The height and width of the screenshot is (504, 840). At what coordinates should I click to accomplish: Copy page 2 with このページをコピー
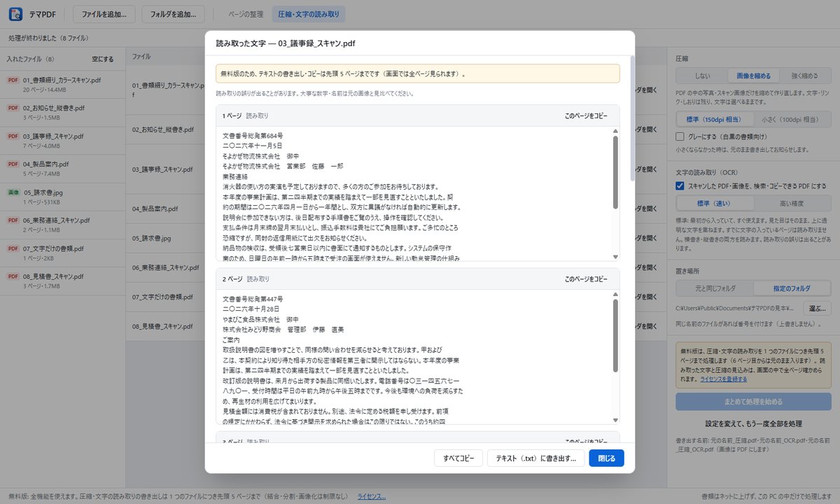(x=586, y=279)
